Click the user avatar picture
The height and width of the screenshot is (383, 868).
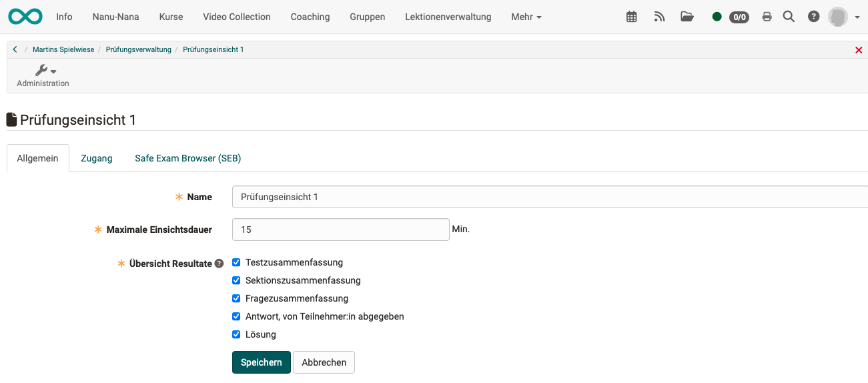(838, 17)
